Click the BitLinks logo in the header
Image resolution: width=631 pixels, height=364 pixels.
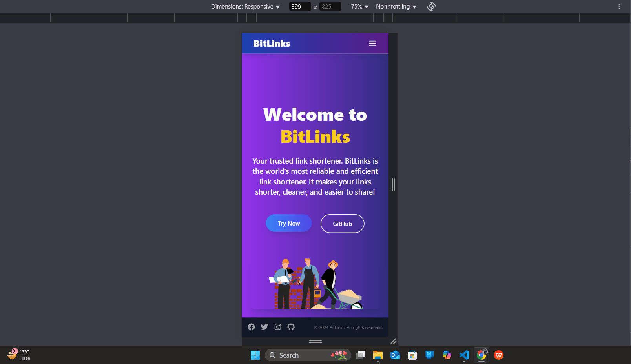tap(272, 43)
